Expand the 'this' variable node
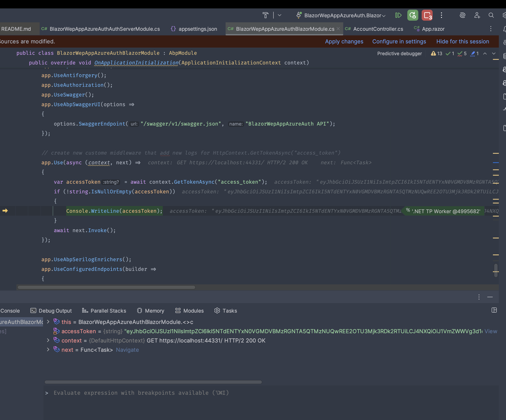 coord(48,322)
